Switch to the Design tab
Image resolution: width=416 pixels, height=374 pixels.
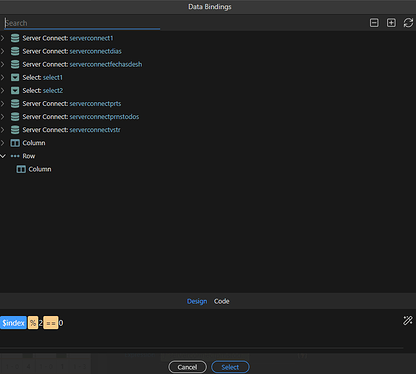197,301
